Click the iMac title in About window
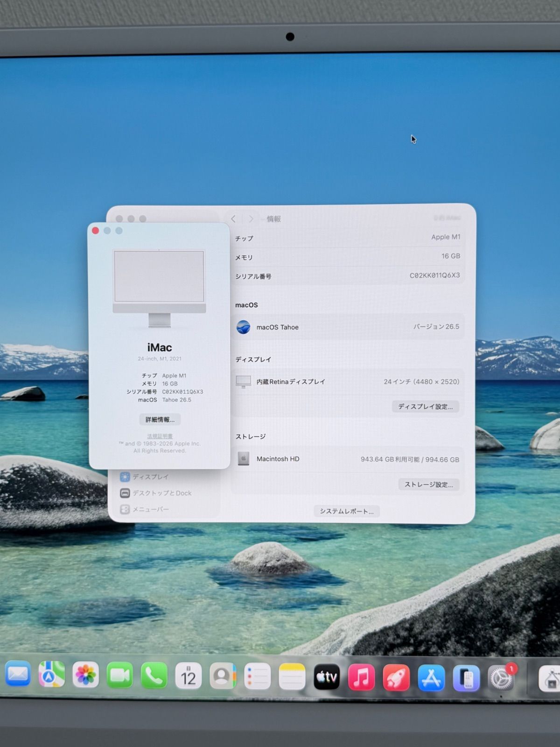Viewport: 560px width, 747px height. 160,347
